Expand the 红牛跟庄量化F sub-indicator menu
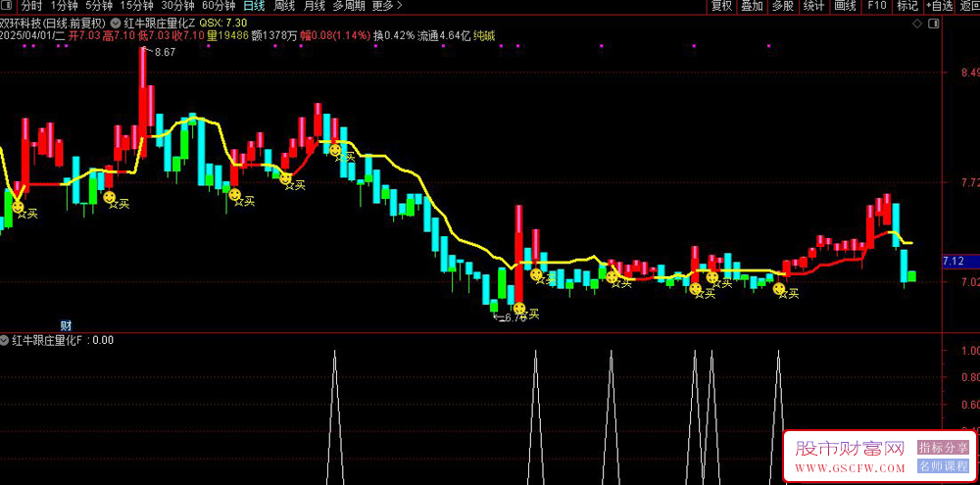 6,341
